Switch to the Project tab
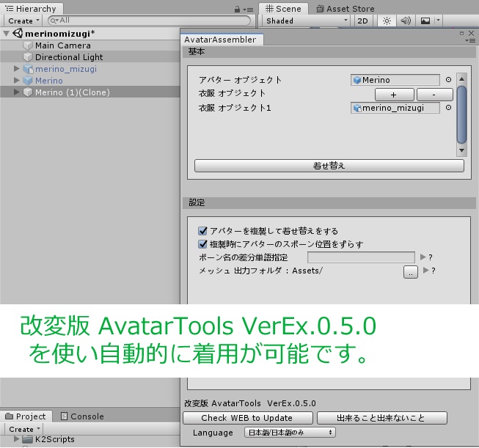This screenshot has width=479, height=448. [26, 416]
